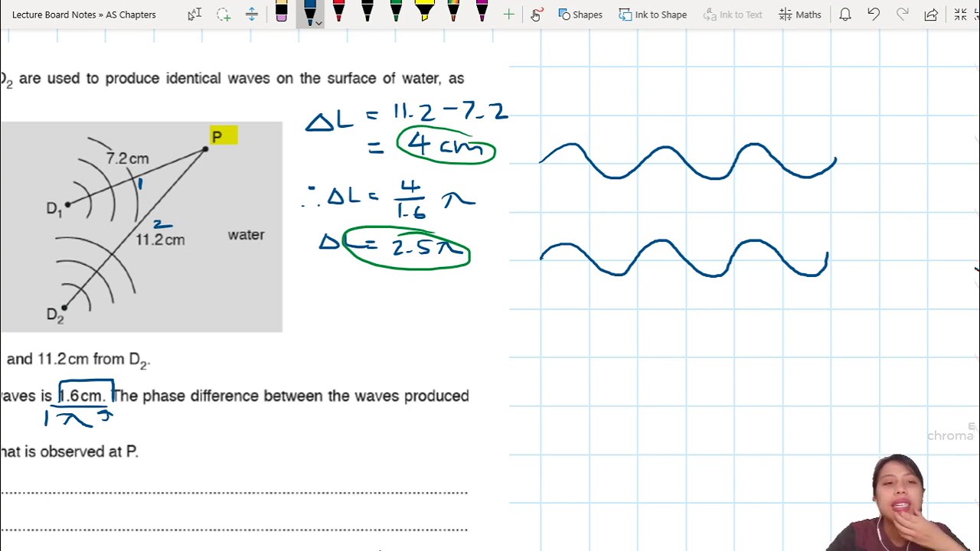Open the notifications bell

845,14
